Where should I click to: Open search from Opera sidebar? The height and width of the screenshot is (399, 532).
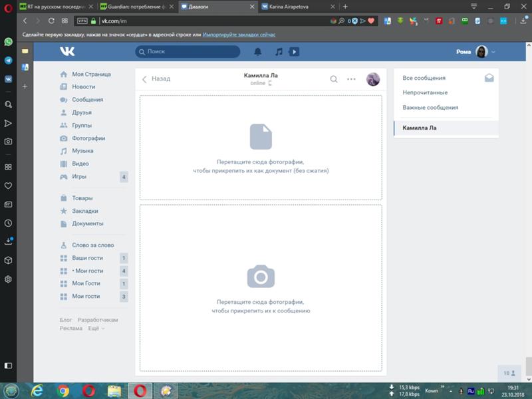[x=8, y=104]
